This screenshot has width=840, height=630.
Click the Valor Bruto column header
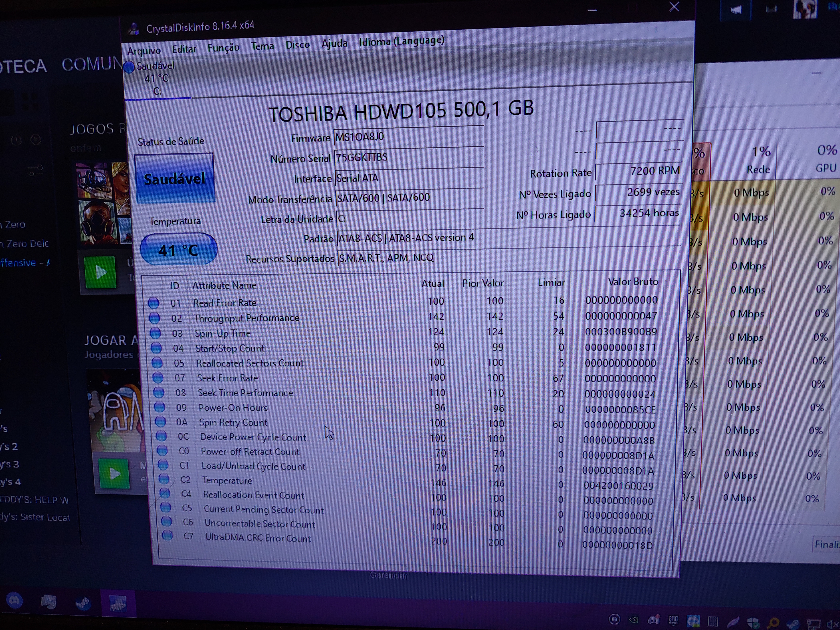coord(633,281)
